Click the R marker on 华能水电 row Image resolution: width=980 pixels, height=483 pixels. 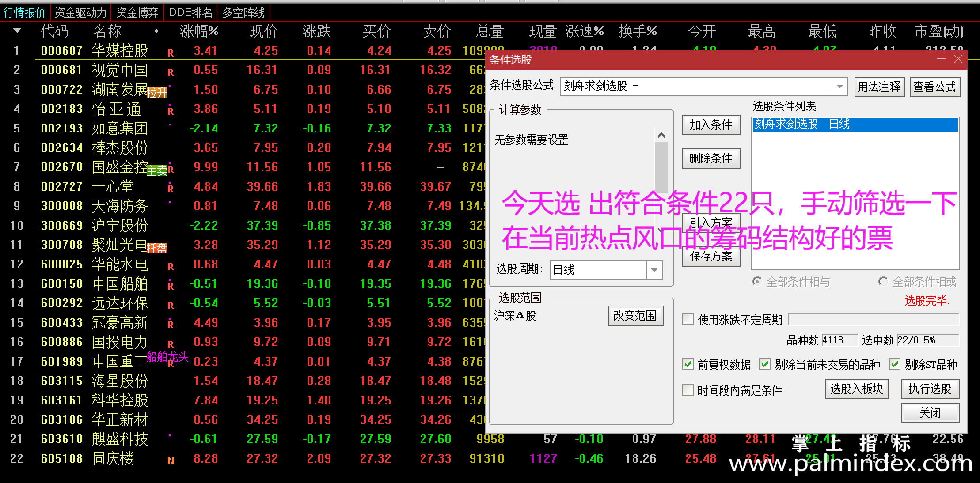click(171, 267)
